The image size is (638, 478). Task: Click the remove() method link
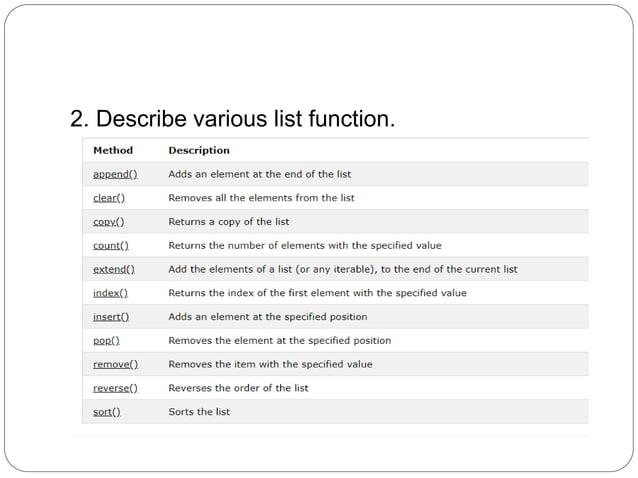(x=115, y=364)
